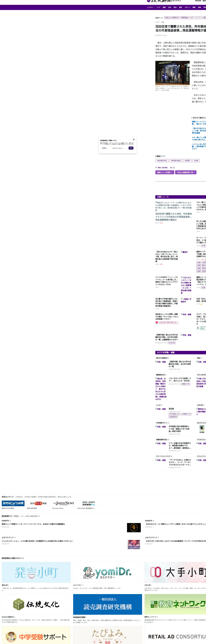Click the 読売中高生新聞 logo
The image size is (206, 644).
click(38, 503)
